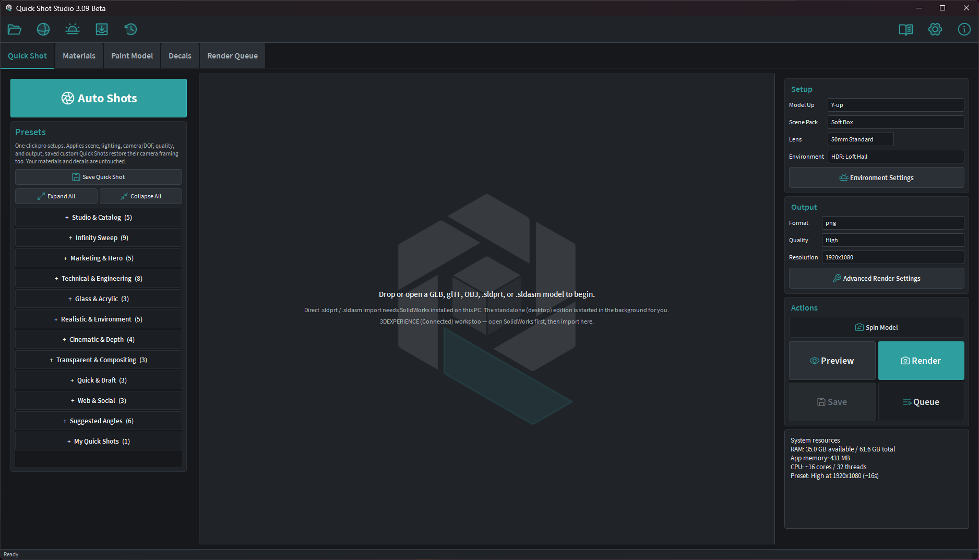Viewport: 979px width, 560px height.
Task: Expand Quick & Draft preset group
Action: click(x=99, y=380)
